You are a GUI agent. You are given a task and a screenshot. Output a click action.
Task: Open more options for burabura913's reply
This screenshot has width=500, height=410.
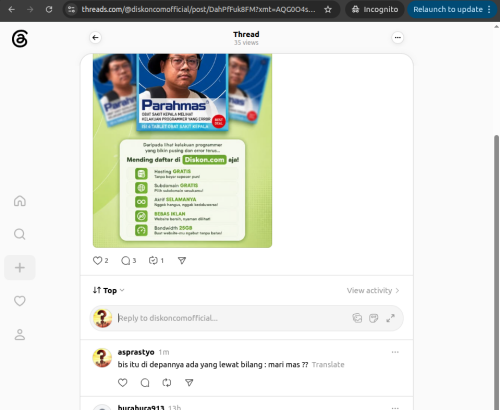(395, 407)
